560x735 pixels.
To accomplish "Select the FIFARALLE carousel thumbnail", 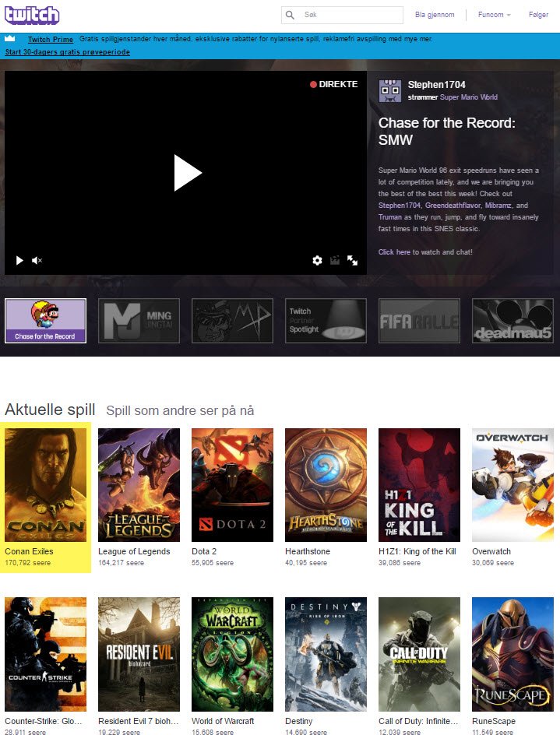I will [x=419, y=321].
